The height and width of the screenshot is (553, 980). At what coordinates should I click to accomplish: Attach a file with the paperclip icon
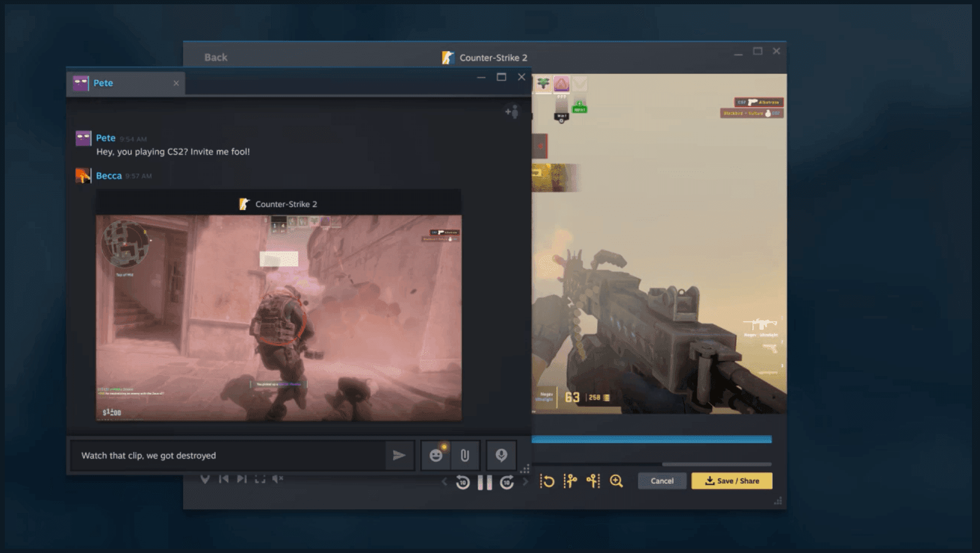click(x=465, y=456)
